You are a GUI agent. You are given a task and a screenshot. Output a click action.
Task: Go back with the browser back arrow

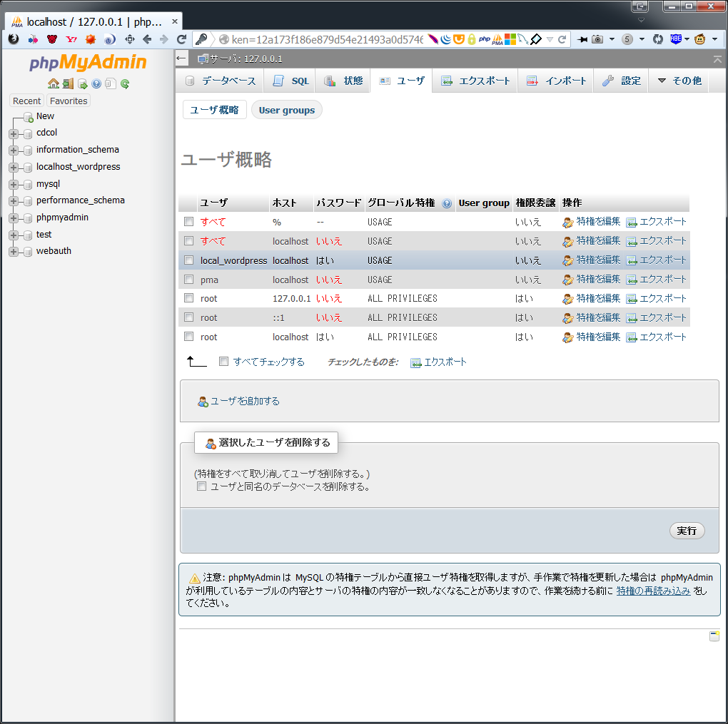(x=147, y=39)
